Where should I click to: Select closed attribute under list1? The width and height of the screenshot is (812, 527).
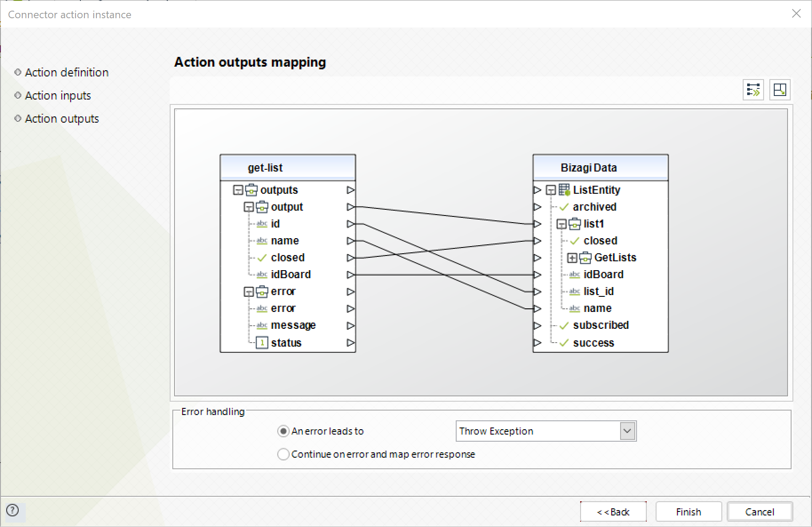tap(600, 241)
